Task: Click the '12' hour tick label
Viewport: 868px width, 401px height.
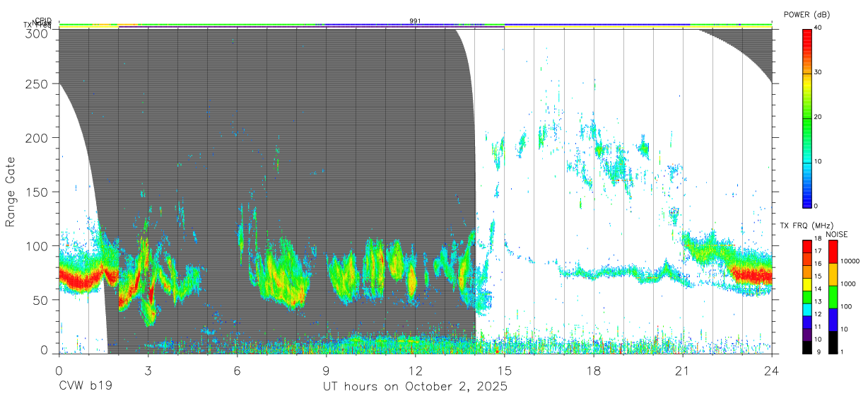Action: pyautogui.click(x=415, y=370)
